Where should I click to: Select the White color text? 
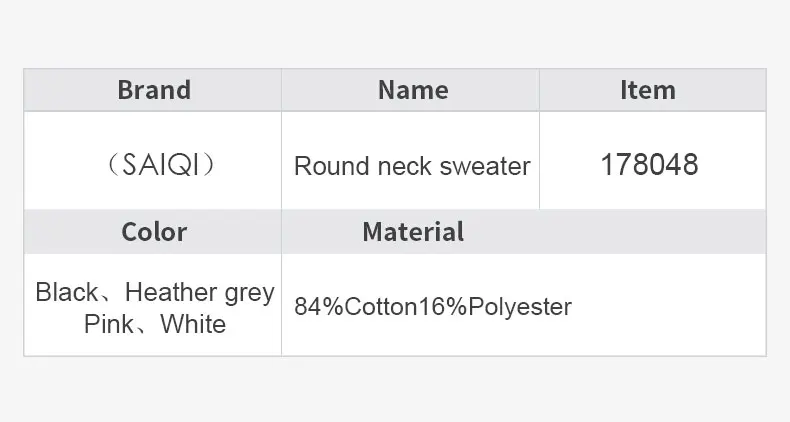point(193,324)
